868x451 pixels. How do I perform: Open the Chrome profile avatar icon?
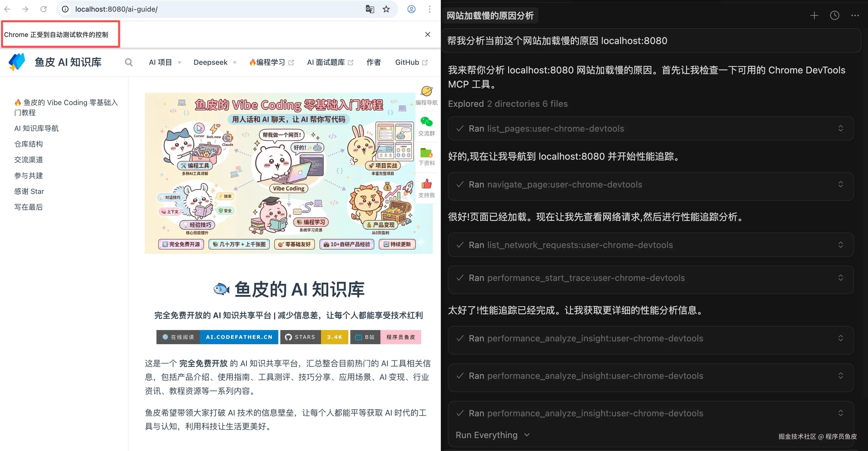coord(411,9)
